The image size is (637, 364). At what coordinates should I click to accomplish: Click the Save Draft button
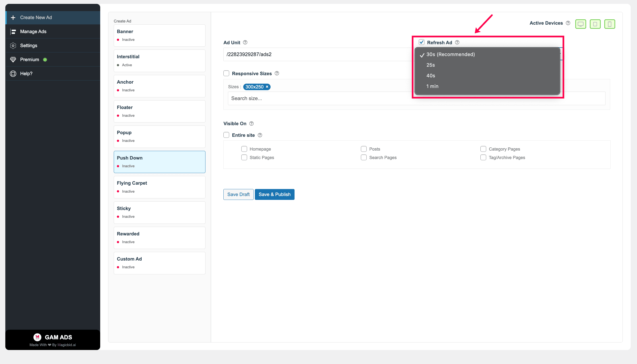coord(238,195)
